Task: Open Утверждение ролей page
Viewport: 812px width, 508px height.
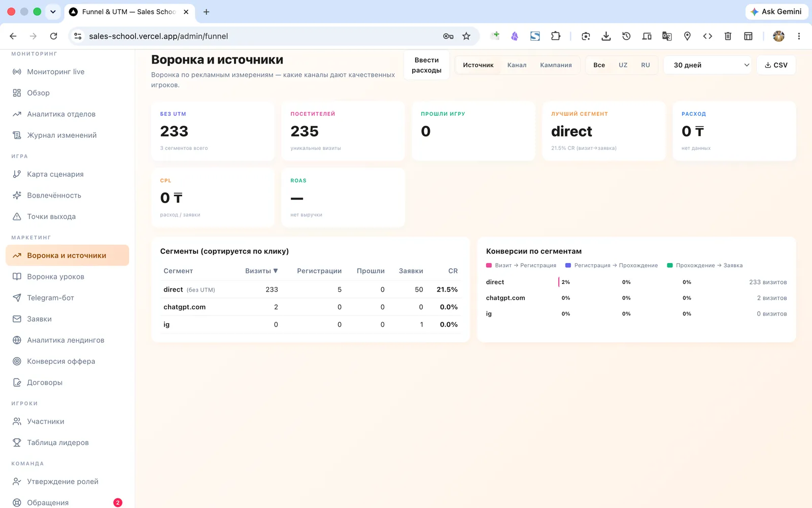Action: (67, 482)
